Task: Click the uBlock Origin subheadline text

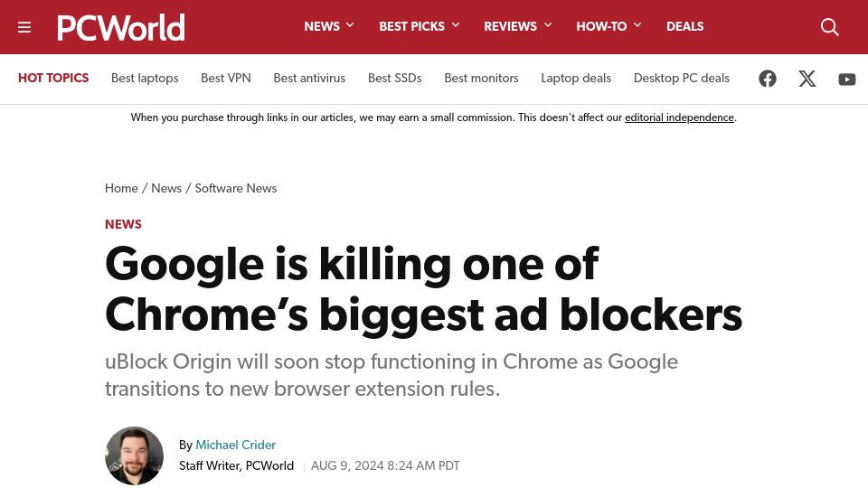Action: pos(392,375)
